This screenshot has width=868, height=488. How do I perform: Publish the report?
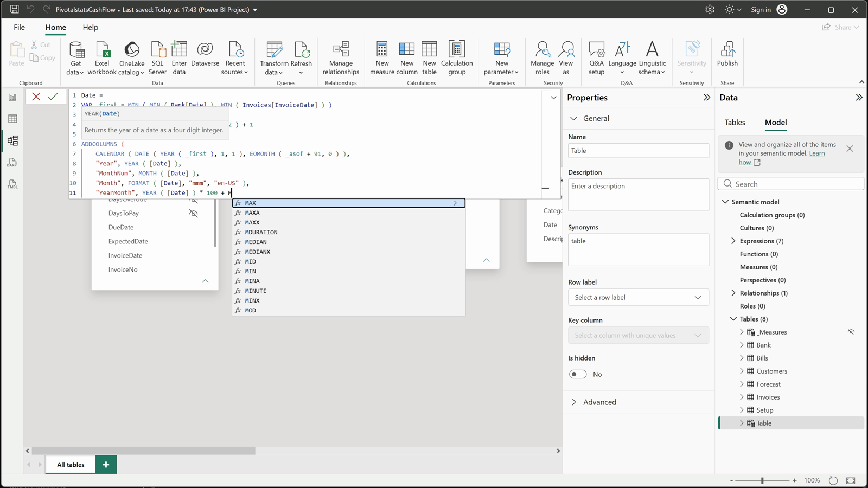tap(727, 54)
